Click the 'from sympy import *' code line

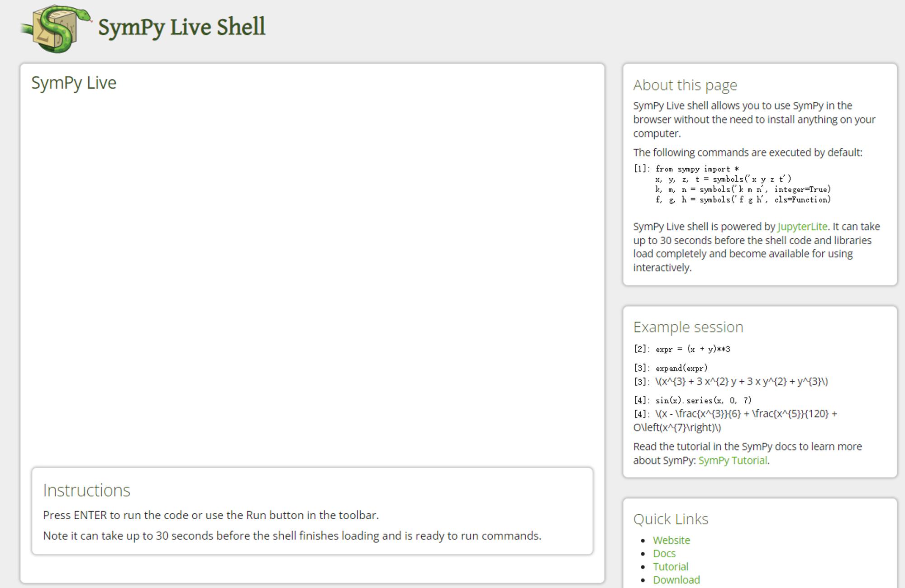tap(697, 169)
